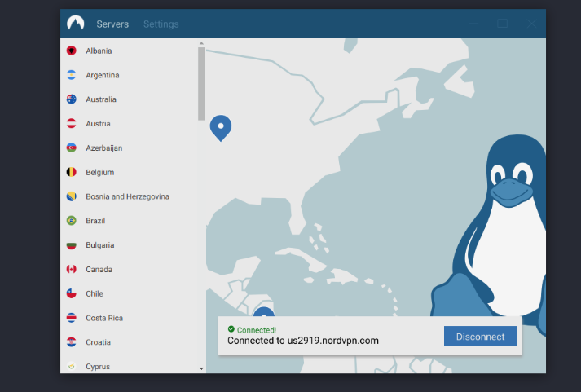The height and width of the screenshot is (392, 581).
Task: Minimize the NordVPN window
Action: click(473, 24)
